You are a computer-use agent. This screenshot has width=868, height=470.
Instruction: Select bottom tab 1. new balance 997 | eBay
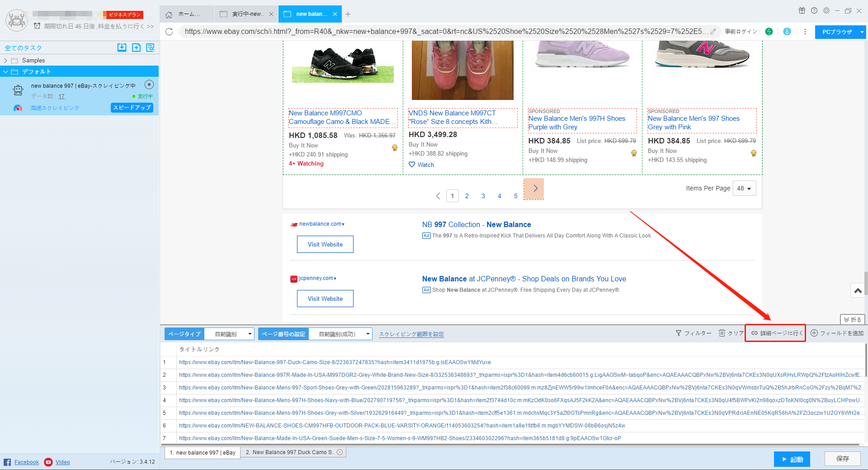click(x=203, y=452)
